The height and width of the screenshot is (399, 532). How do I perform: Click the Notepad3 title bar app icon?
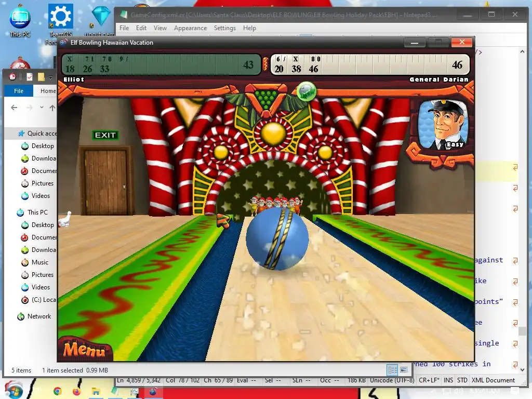[x=124, y=15]
